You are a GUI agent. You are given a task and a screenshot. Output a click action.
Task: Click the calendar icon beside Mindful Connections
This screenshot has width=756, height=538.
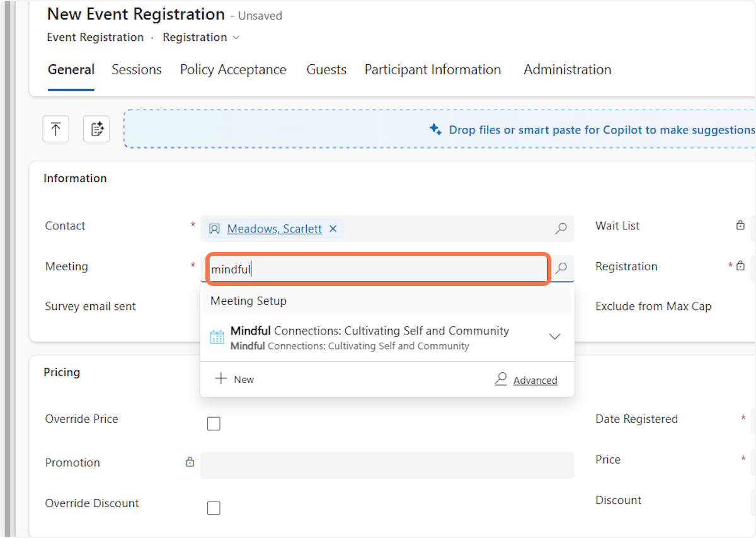coord(217,337)
